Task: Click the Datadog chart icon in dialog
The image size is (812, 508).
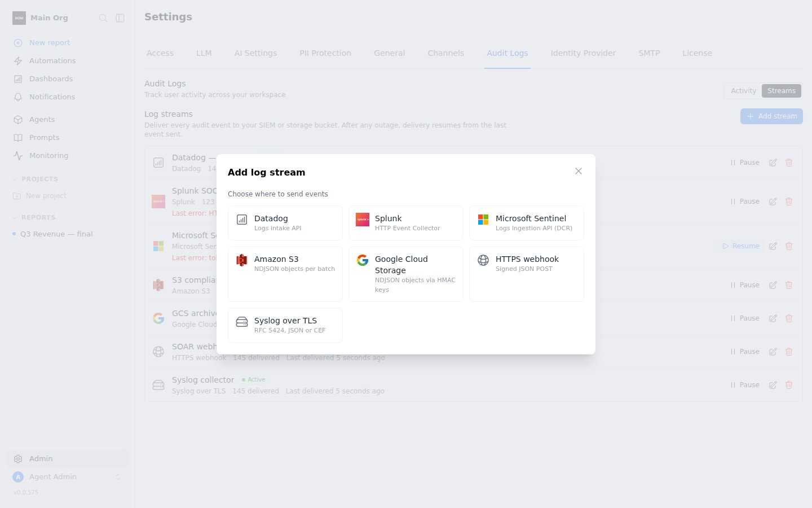Action: (x=242, y=220)
